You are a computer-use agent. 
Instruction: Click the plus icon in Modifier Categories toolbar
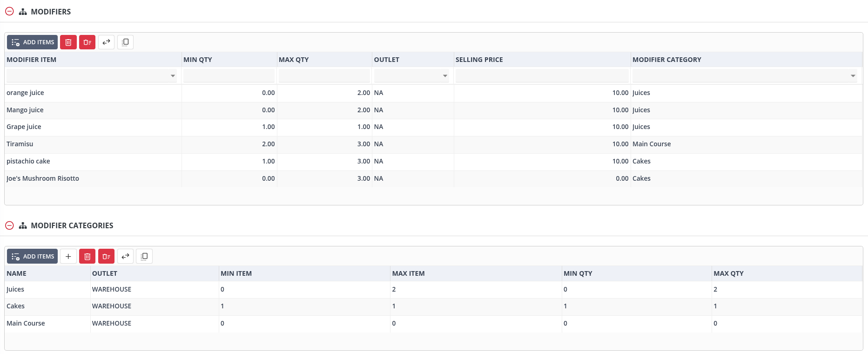(68, 256)
